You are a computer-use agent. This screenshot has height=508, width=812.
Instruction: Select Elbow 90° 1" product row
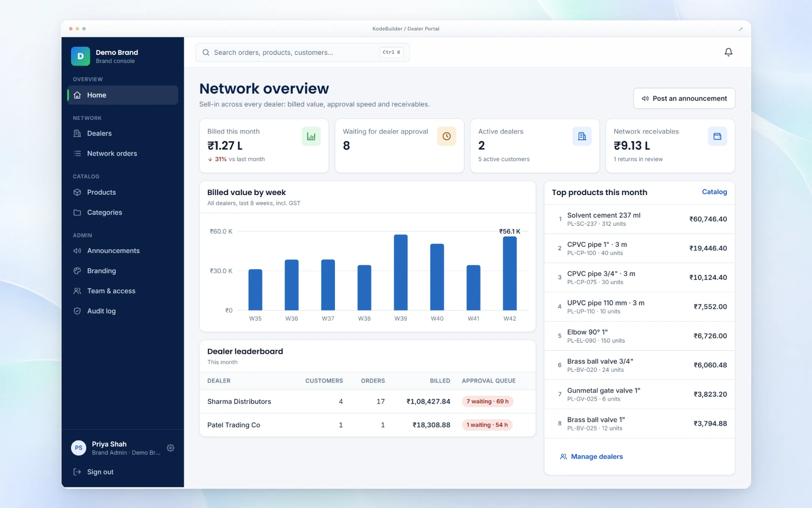point(639,336)
